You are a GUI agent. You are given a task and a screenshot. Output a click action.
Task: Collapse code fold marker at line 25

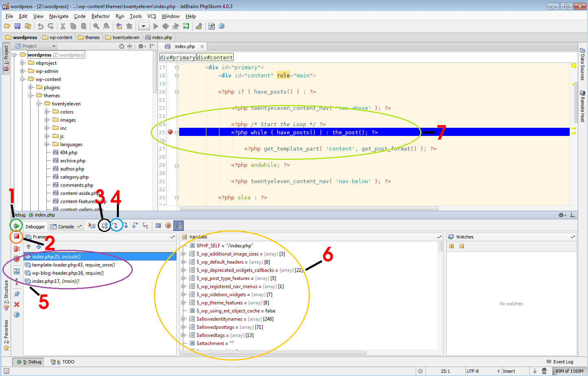click(x=177, y=132)
